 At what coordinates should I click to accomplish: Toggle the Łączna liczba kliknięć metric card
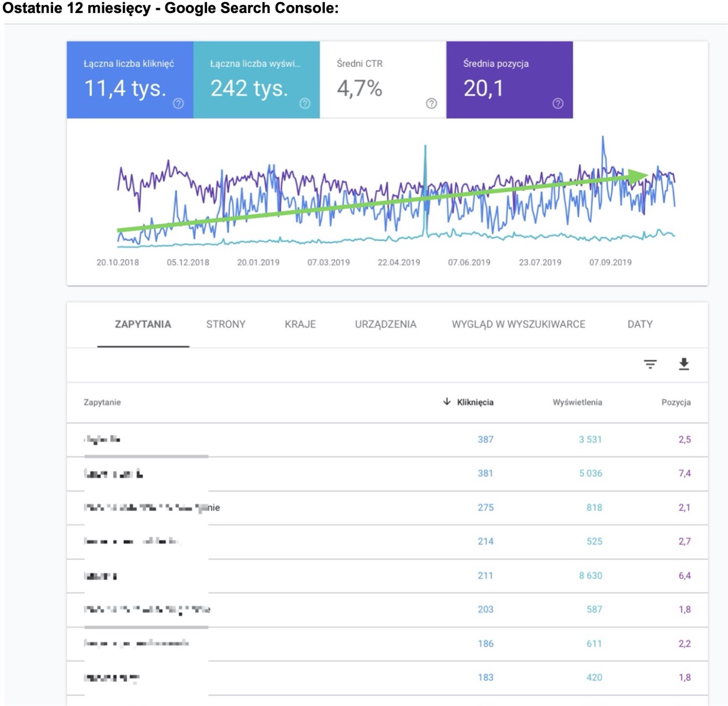130,80
